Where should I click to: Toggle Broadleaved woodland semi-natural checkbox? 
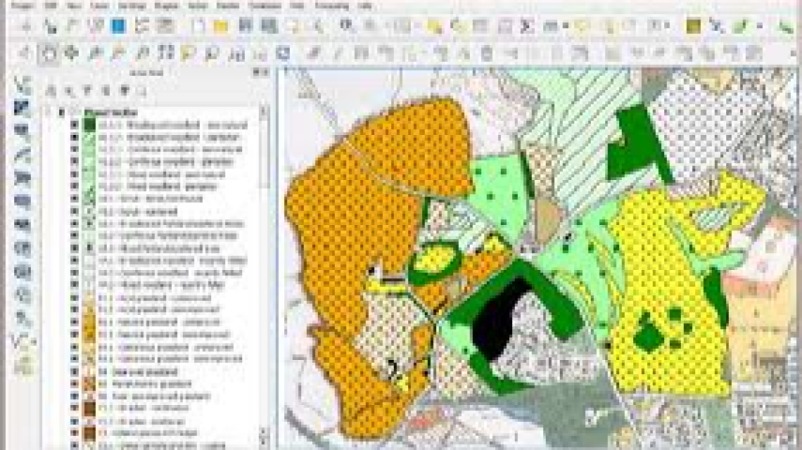tap(74, 125)
